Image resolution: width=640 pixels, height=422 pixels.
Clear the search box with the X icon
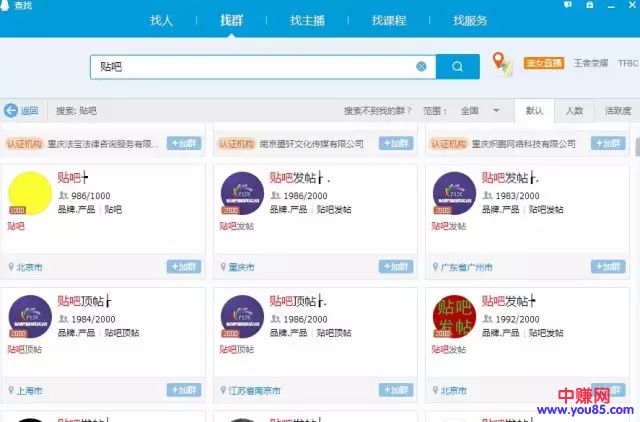click(421, 67)
